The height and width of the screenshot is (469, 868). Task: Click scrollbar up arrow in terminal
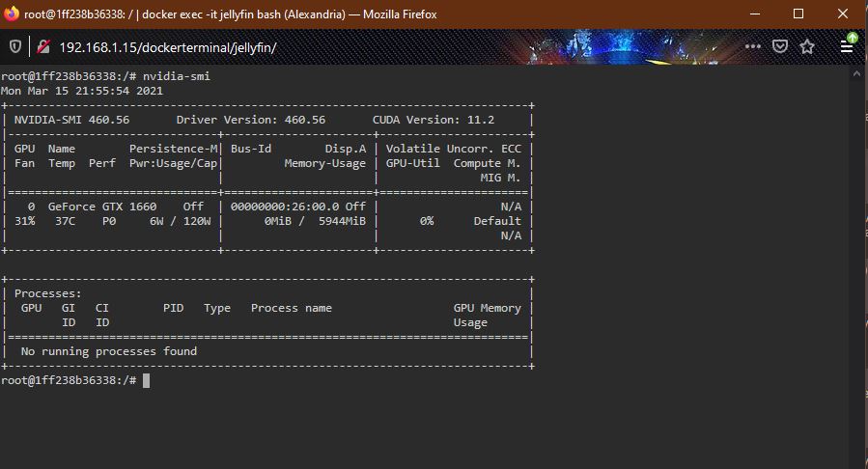[x=857, y=74]
